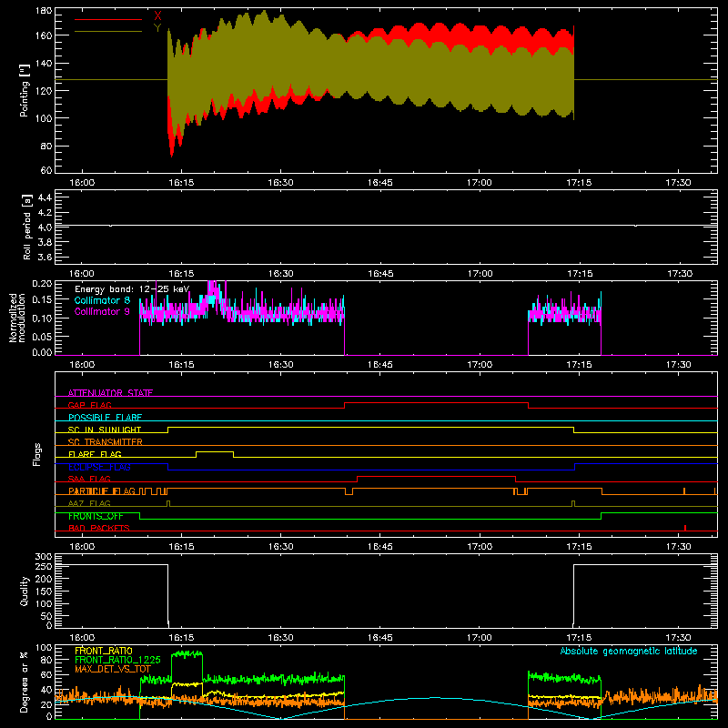The width and height of the screenshot is (728, 728).
Task: Click the "Collimator 8" legend label
Action: tap(102, 300)
